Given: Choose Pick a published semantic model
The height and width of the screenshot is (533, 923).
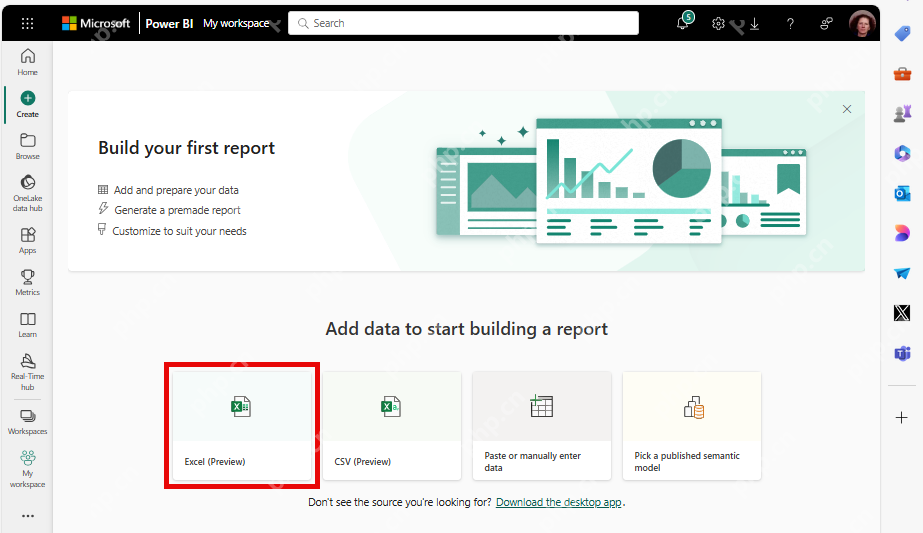Looking at the screenshot, I should [692, 425].
